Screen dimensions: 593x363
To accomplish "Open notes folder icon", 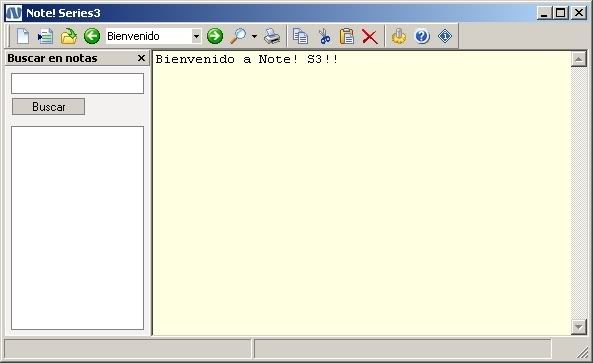I will click(68, 36).
